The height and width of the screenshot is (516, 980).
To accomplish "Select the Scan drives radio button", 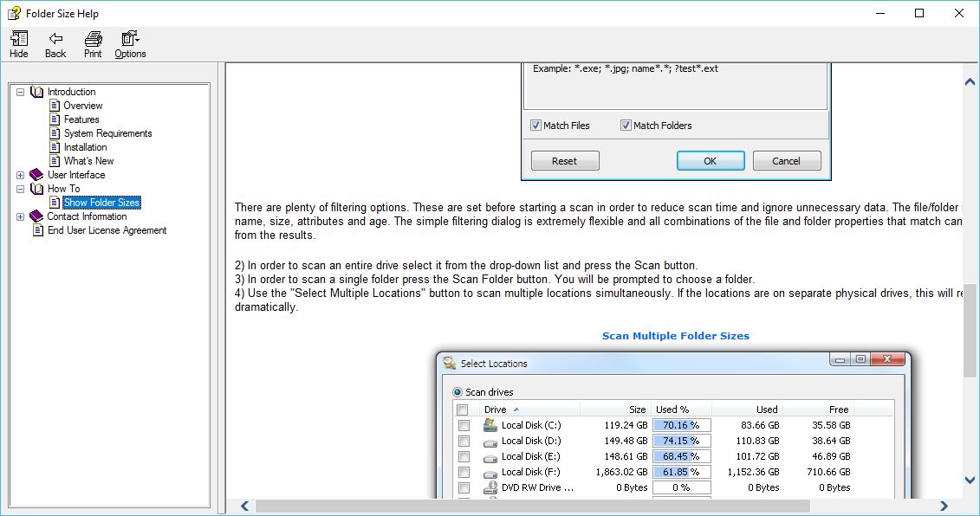I will coord(457,391).
